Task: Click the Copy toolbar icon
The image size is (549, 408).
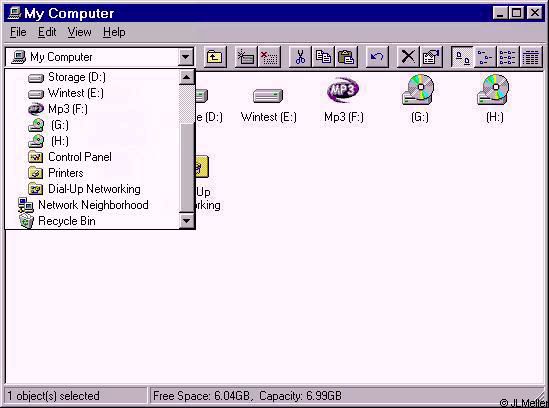Action: point(323,57)
